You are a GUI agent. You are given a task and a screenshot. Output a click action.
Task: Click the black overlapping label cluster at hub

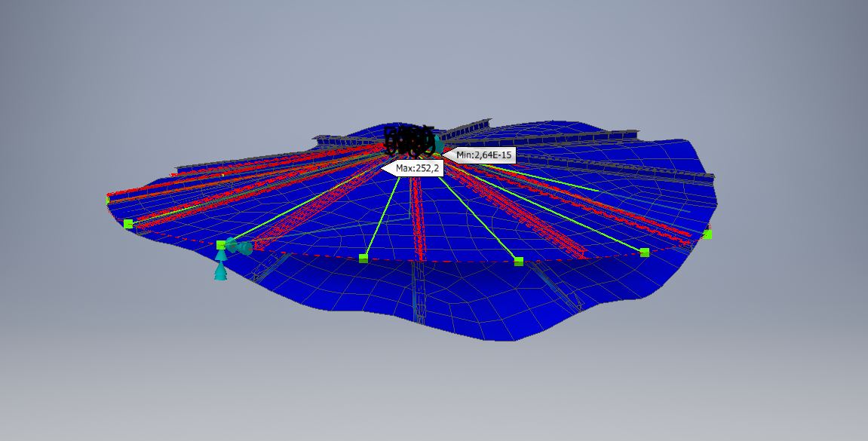(409, 140)
